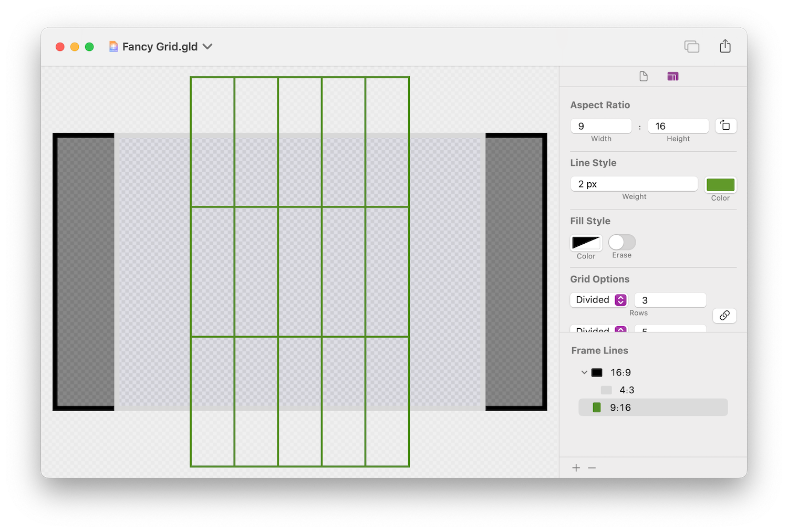Add a new frame line with plus
Image resolution: width=788 pixels, height=532 pixels.
[x=576, y=468]
